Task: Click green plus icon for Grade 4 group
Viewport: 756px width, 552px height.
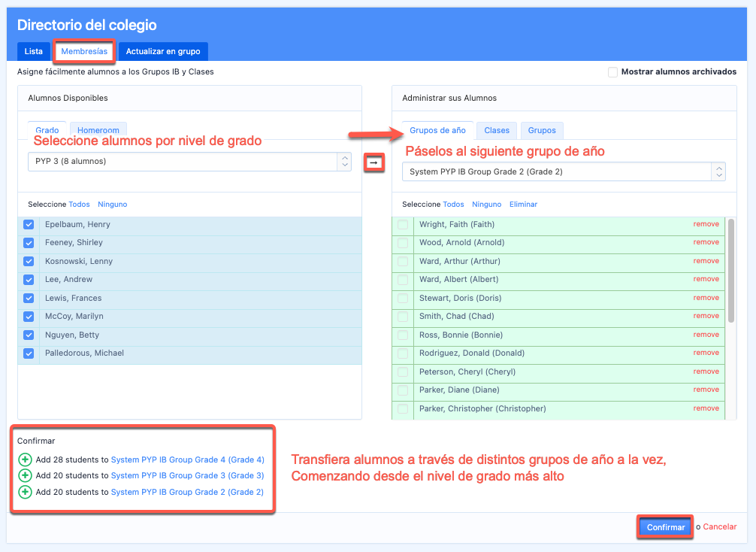Action: coord(25,459)
